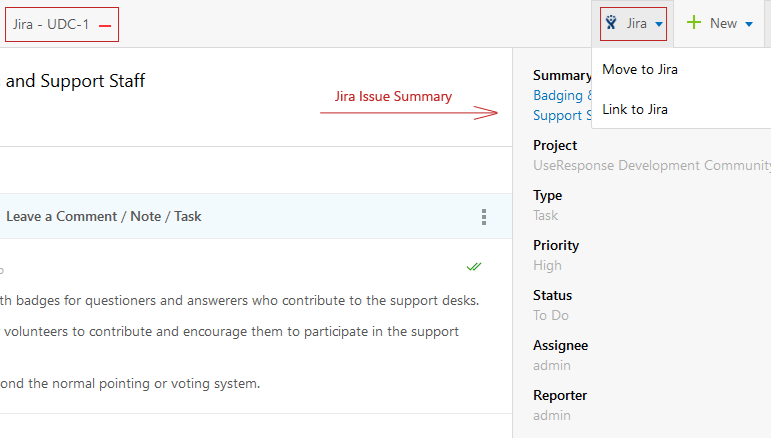Click the Jira logo icon in toolbar
Image resolution: width=771 pixels, height=438 pixels.
(x=611, y=23)
